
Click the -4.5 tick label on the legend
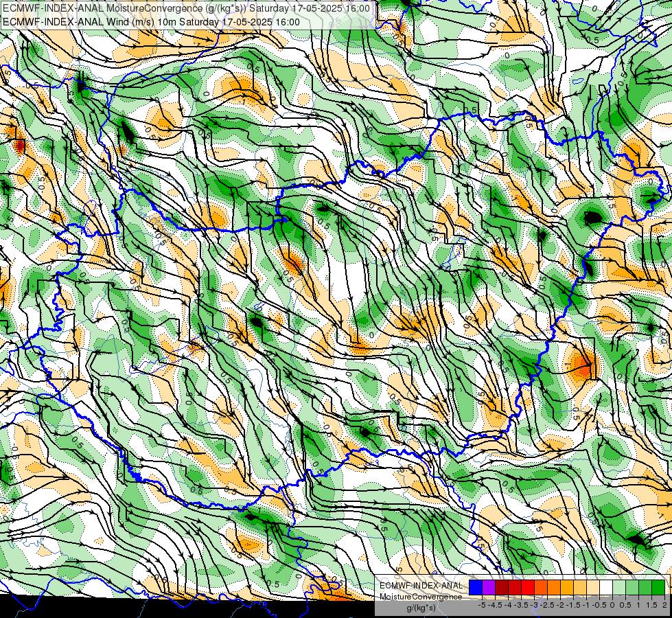click(495, 605)
